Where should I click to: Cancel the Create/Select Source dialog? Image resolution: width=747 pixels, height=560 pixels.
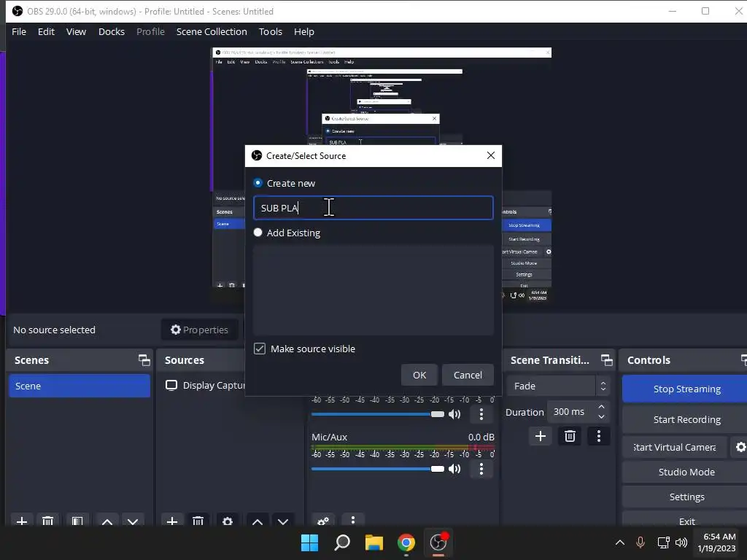(x=468, y=375)
